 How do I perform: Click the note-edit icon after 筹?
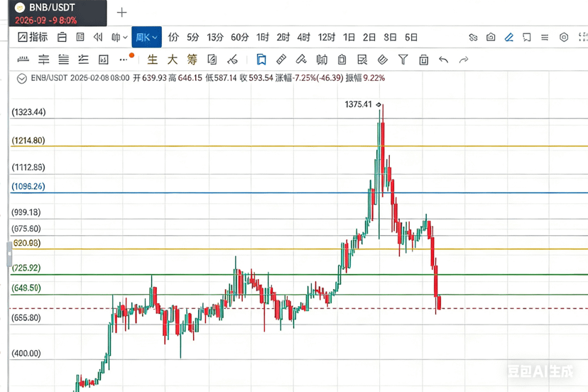tap(212, 59)
